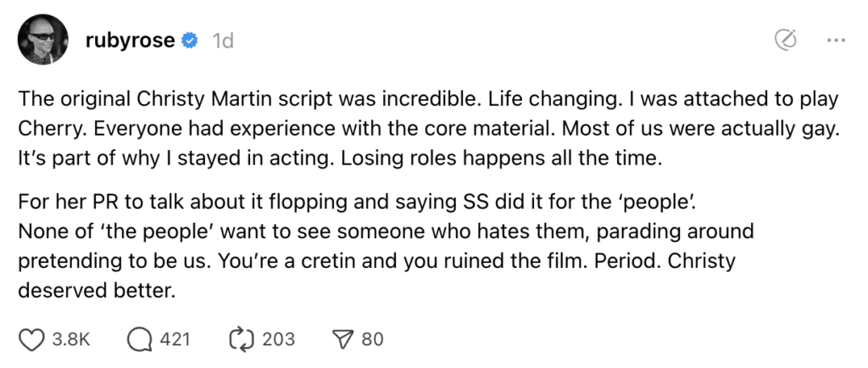
Task: Open rubyrose's profile picture
Action: click(x=43, y=41)
